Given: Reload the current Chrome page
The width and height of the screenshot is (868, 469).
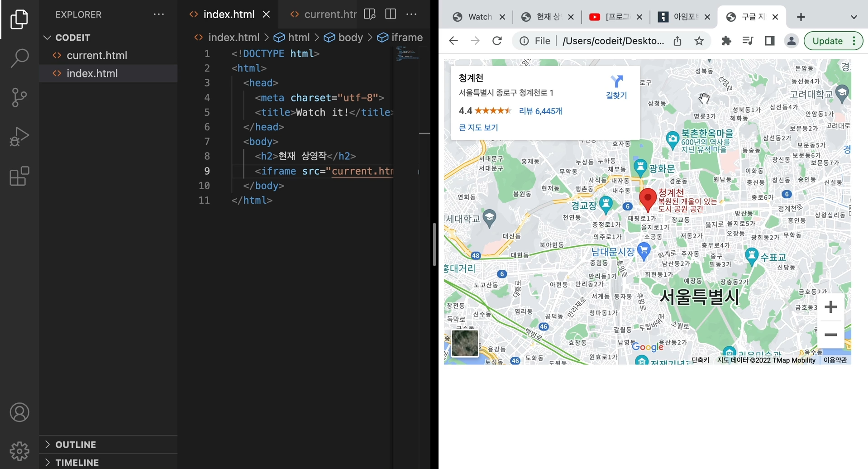Looking at the screenshot, I should coord(497,41).
